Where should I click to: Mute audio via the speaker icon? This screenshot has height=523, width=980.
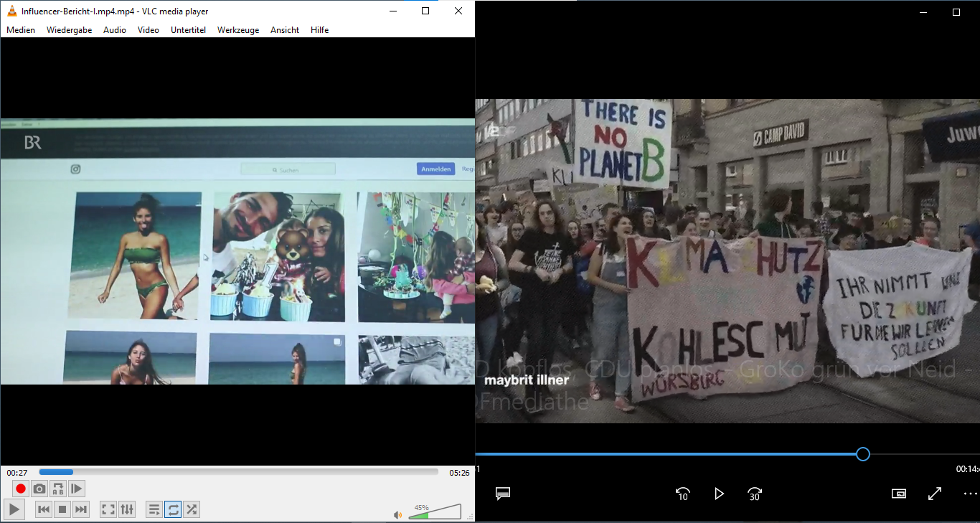coord(397,514)
